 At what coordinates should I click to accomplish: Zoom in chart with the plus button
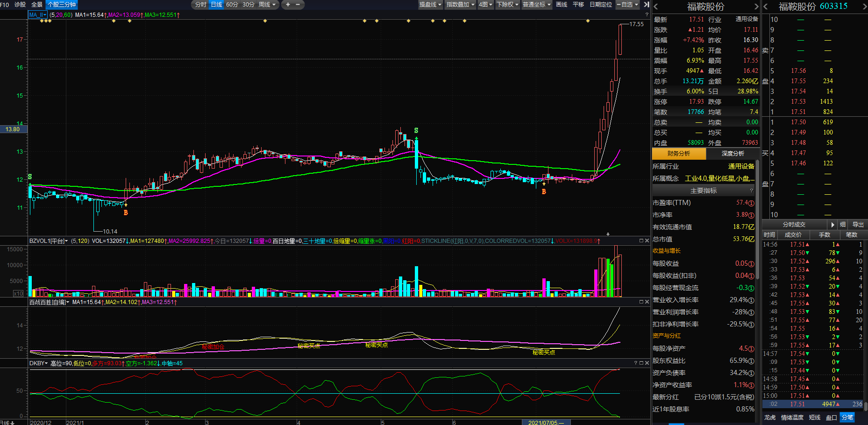[x=288, y=5]
